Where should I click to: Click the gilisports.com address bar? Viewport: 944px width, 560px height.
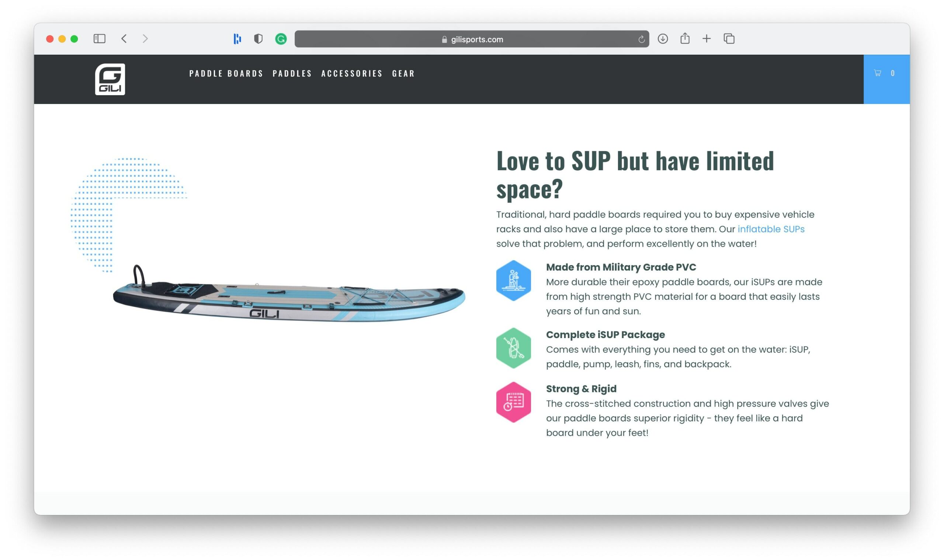tap(472, 39)
